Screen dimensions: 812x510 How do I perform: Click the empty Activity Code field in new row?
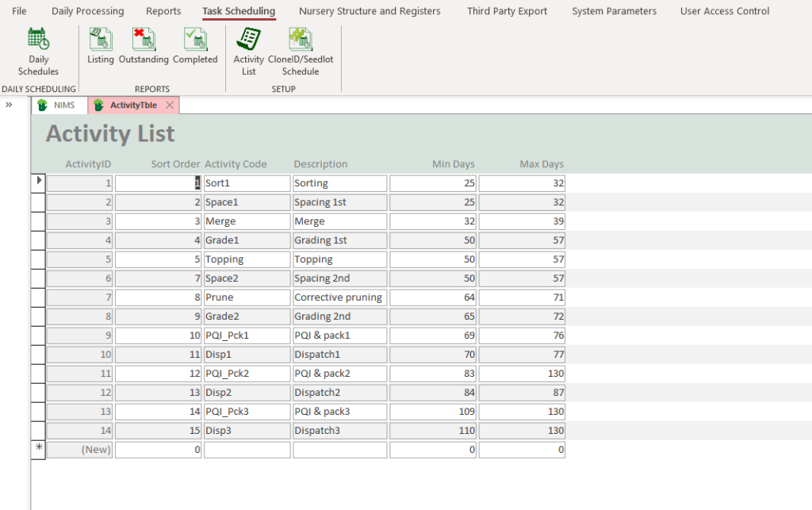click(x=247, y=450)
